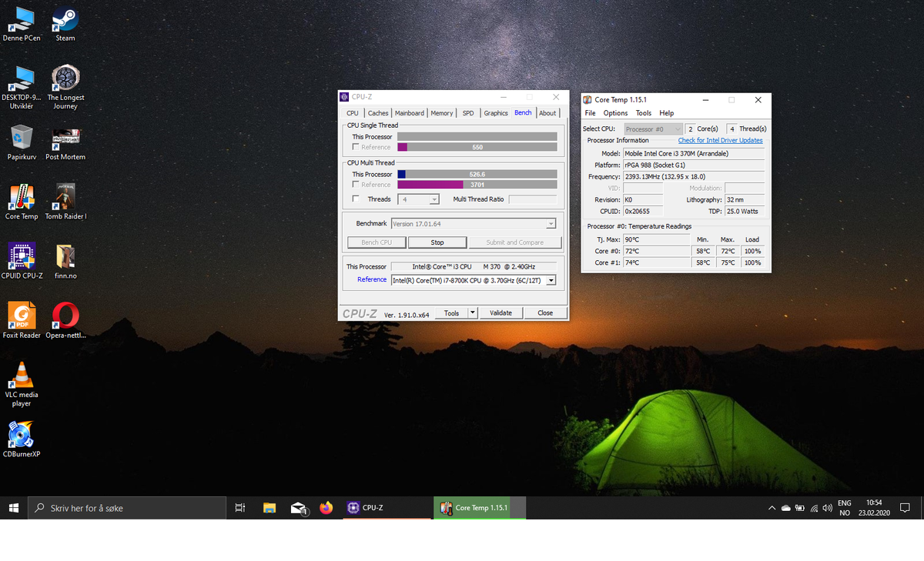Select the DESKTOP-9 Utvikler shortcut icon
Screen dimensions: 924x561
tap(22, 87)
